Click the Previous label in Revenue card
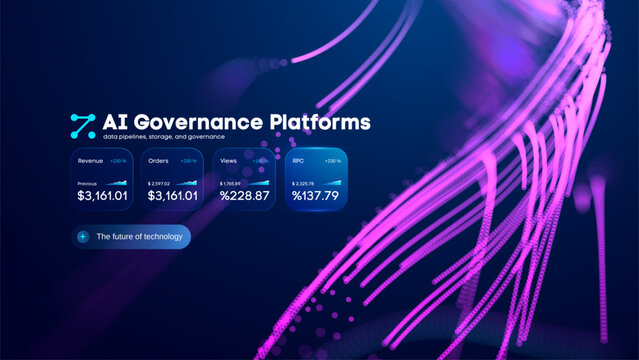 (x=87, y=184)
